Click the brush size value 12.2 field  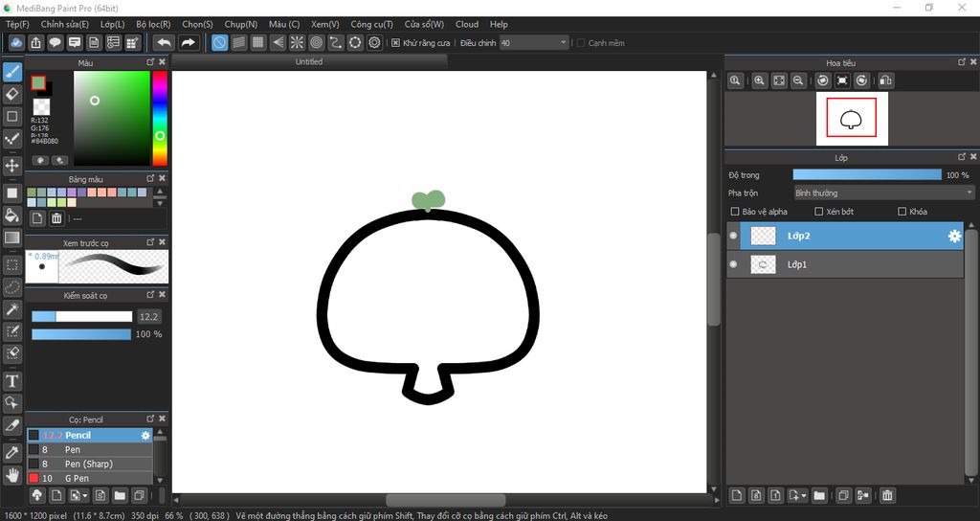pos(148,316)
